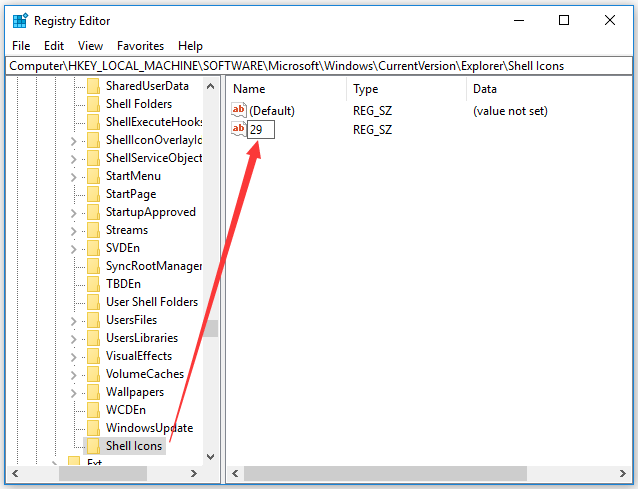Image resolution: width=638 pixels, height=489 pixels.
Task: Select the ShellServiceObject folder icon
Action: point(94,158)
